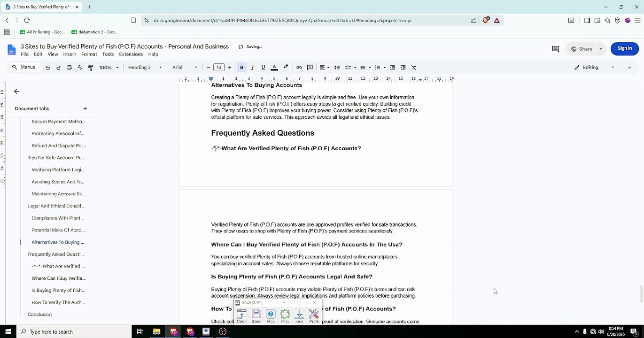Click the Share button
The height and width of the screenshot is (338, 644).
582,49
